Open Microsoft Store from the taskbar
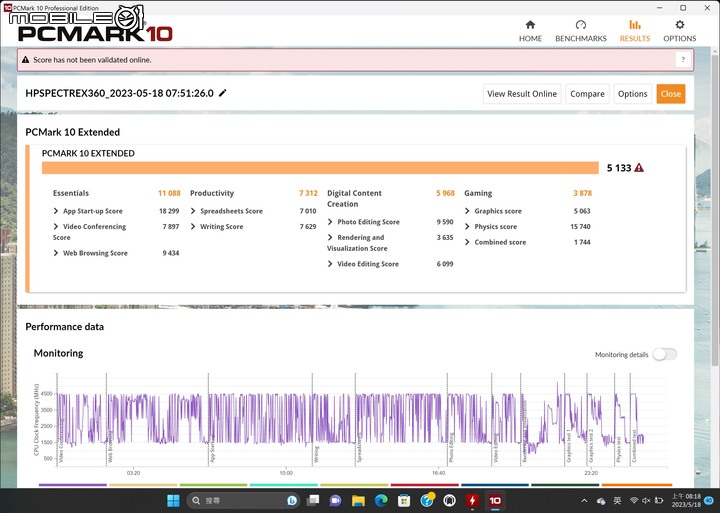The height and width of the screenshot is (513, 720). pos(404,501)
